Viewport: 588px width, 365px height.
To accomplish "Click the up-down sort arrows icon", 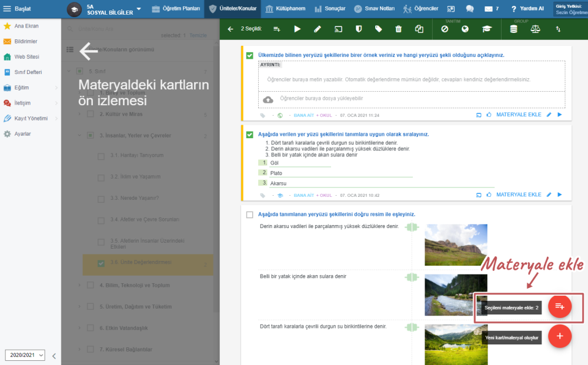I will (558, 29).
